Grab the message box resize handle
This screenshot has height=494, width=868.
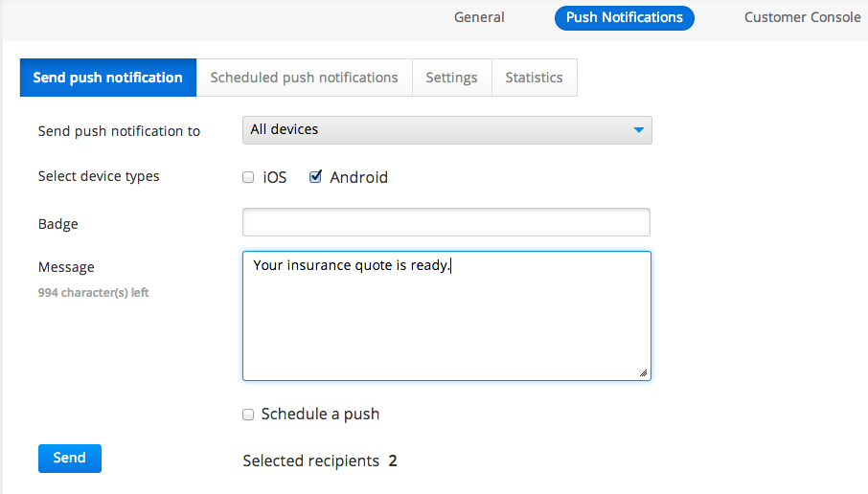click(x=643, y=373)
